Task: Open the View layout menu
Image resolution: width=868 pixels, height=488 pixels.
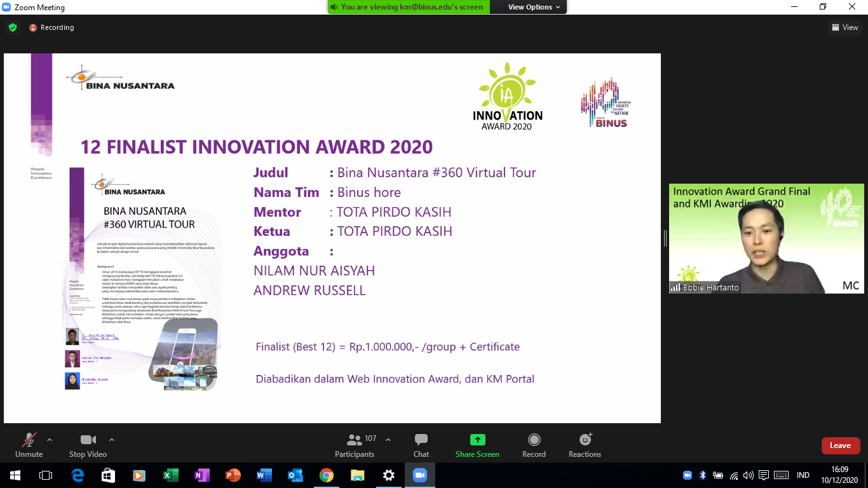Action: click(x=845, y=27)
